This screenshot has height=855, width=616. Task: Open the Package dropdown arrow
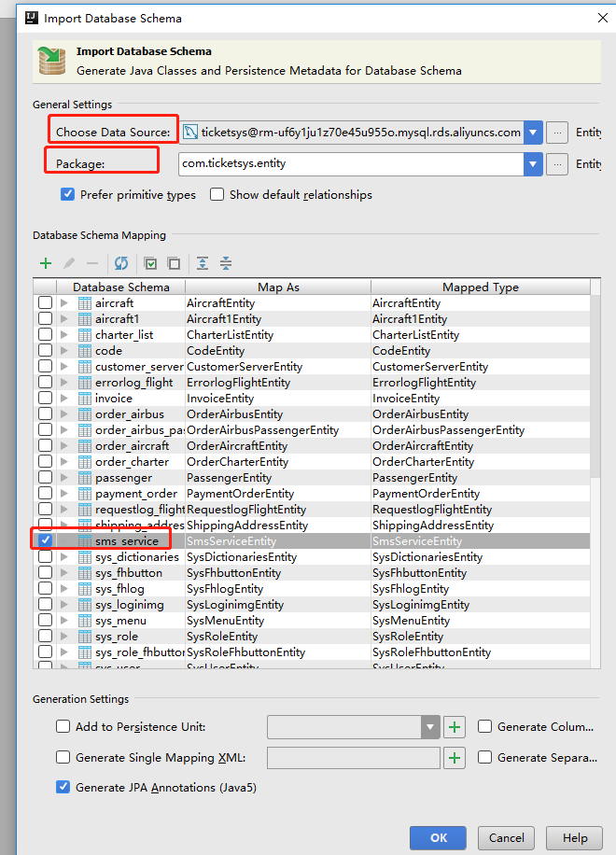click(x=533, y=164)
